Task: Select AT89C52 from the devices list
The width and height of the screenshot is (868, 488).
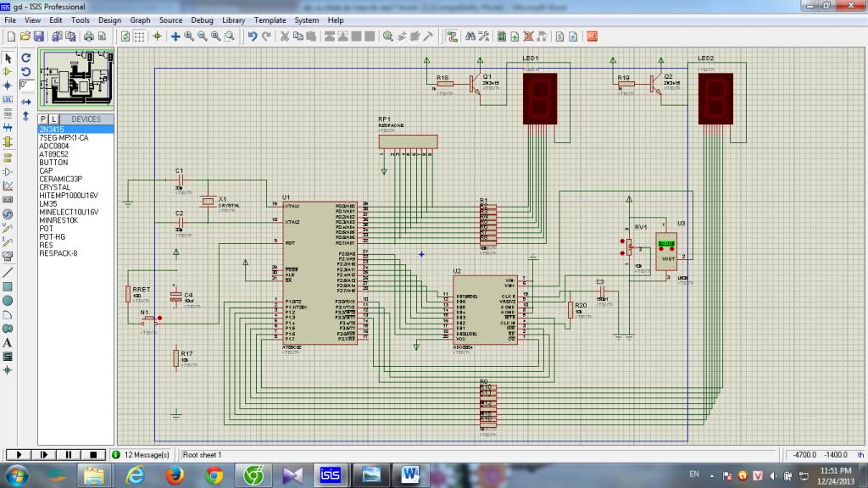Action: [54, 154]
